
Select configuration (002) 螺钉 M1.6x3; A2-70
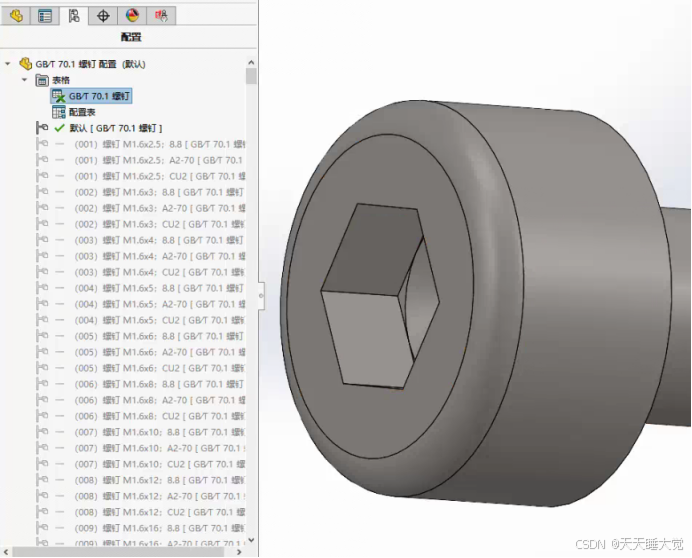click(x=160, y=208)
